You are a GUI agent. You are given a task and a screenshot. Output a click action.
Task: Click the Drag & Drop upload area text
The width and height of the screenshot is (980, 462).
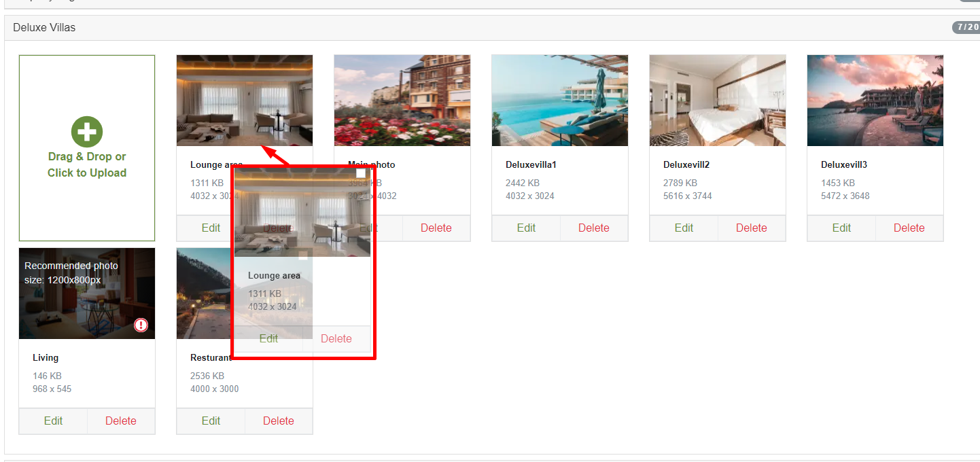(x=87, y=164)
